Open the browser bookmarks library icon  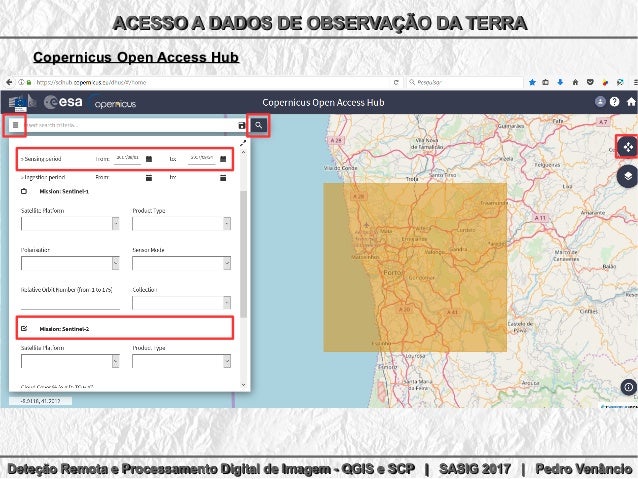pyautogui.click(x=546, y=82)
